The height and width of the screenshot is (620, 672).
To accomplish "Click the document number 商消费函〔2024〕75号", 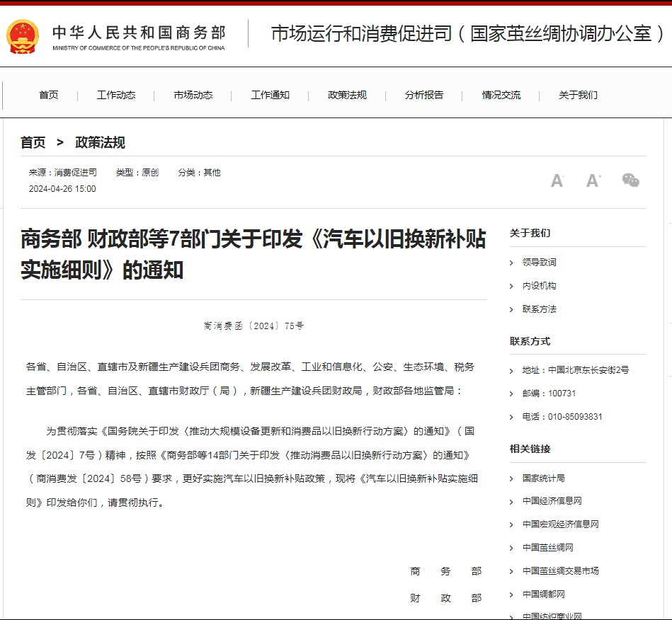I will [x=254, y=326].
